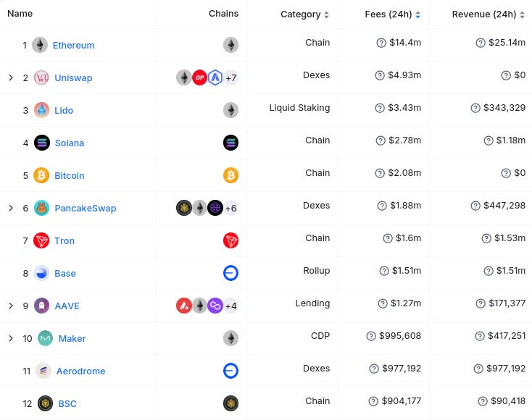Click Uniswap's $4.93m fees value

coord(404,75)
